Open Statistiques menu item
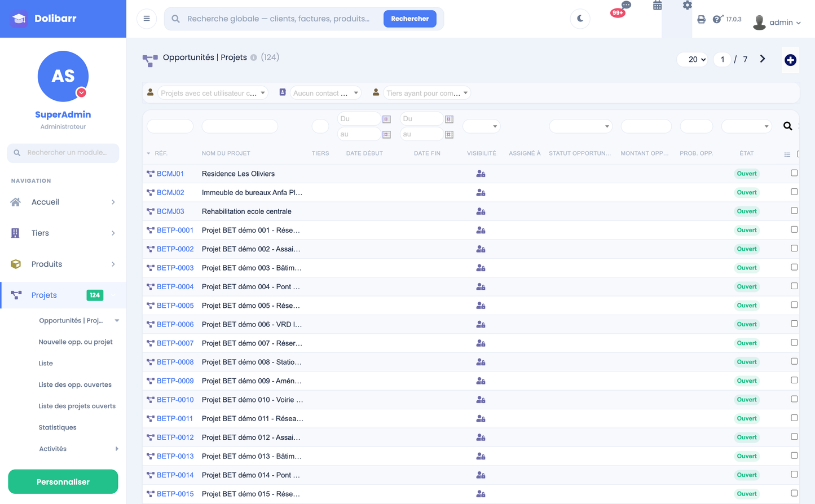Screen dimensions: 815x504 point(58,427)
